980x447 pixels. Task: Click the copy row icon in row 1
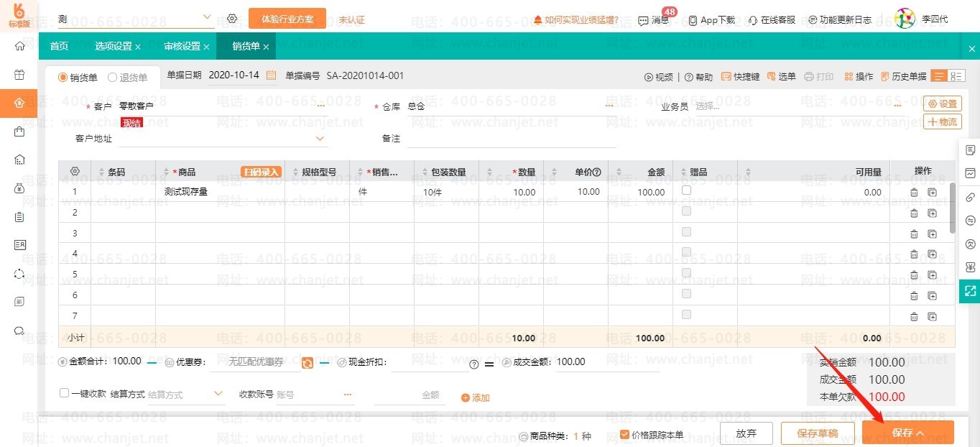(932, 193)
